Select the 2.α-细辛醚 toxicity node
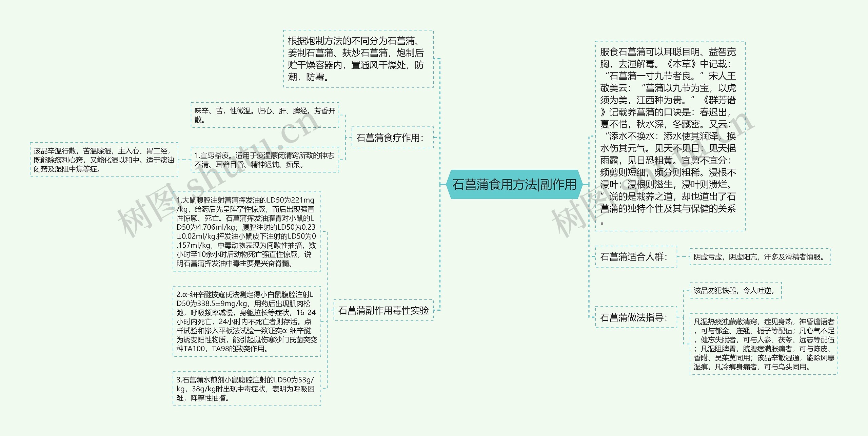Image resolution: width=868 pixels, height=436 pixels. pos(246,321)
